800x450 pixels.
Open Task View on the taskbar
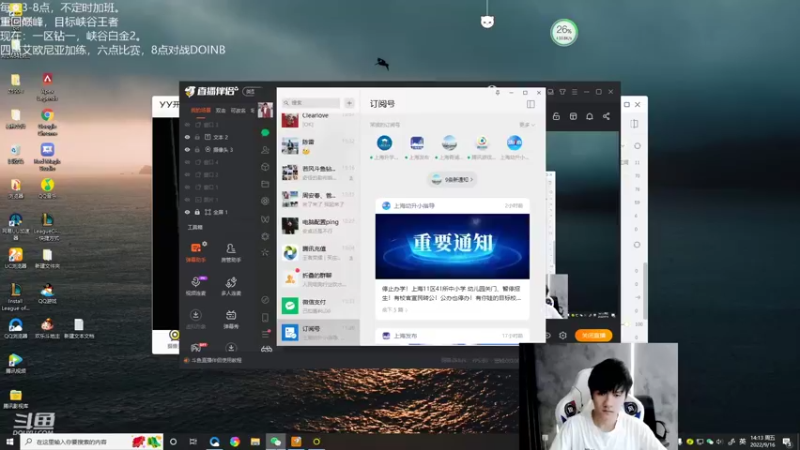click(193, 441)
